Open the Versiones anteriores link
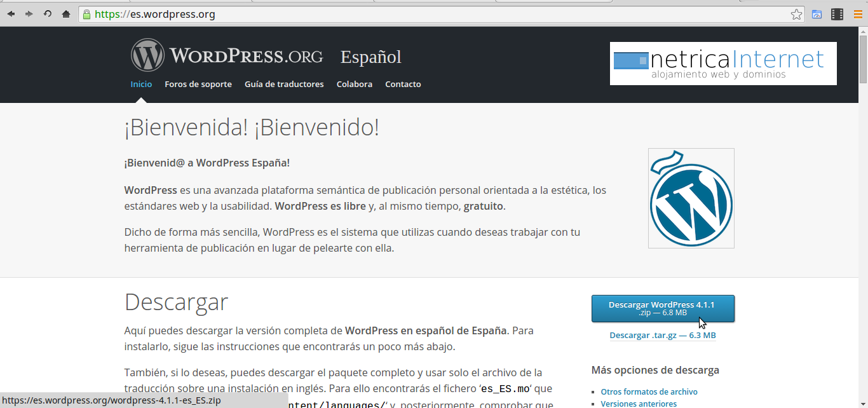Screen dimensions: 868x408 point(639,404)
